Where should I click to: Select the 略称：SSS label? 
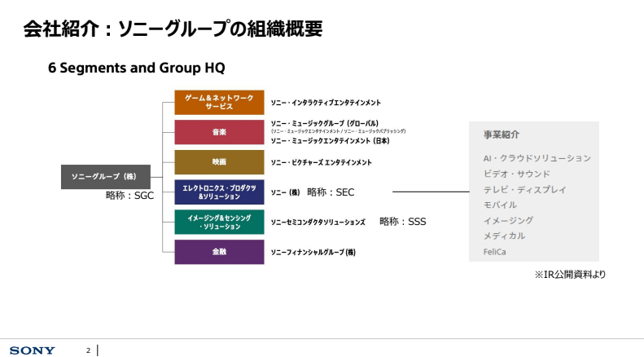click(403, 222)
